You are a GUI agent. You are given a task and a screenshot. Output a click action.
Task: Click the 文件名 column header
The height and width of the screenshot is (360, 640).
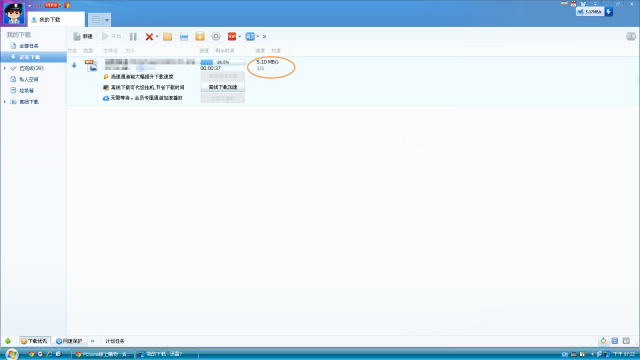pos(111,51)
